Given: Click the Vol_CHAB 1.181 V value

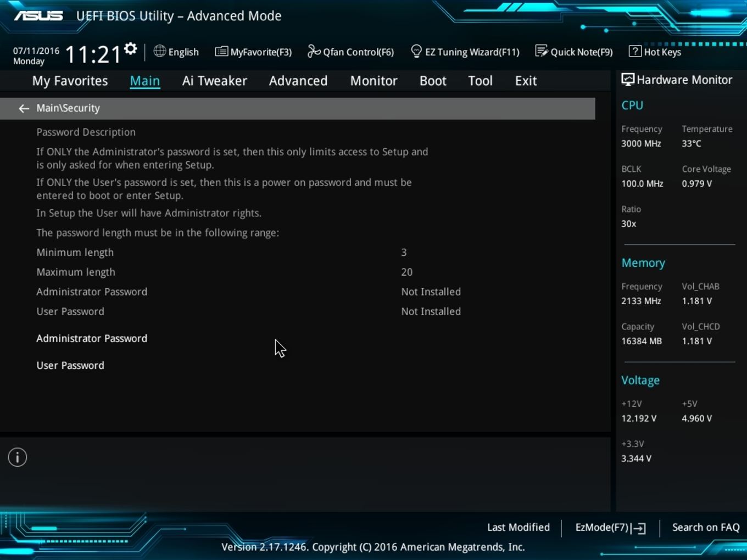Looking at the screenshot, I should point(696,301).
